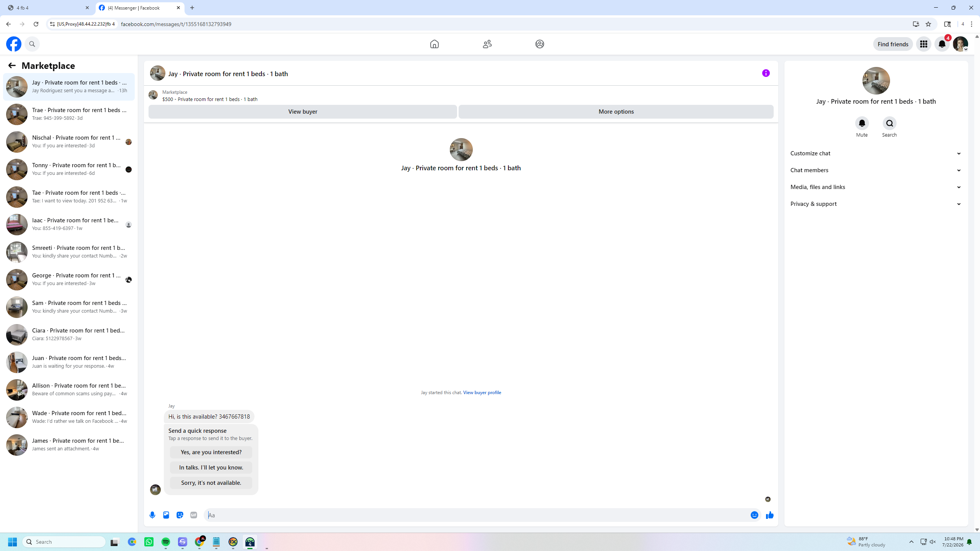Click the browser address bar URL
Viewport: 980px width, 551px height.
176,24
